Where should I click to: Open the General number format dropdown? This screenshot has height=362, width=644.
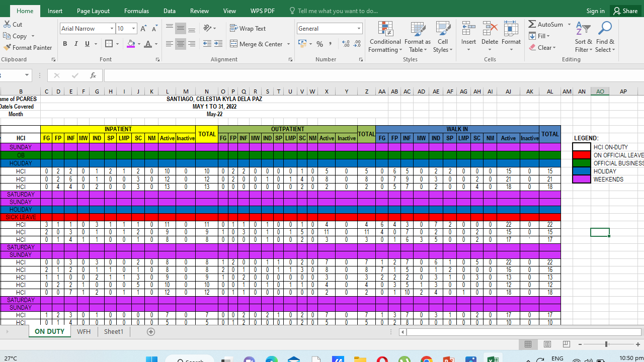click(359, 29)
